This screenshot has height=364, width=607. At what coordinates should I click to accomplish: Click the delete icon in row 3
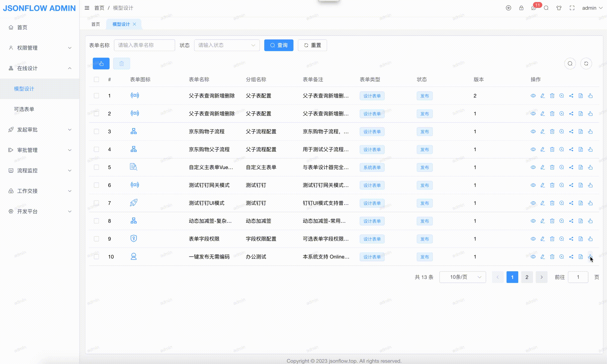tap(552, 131)
